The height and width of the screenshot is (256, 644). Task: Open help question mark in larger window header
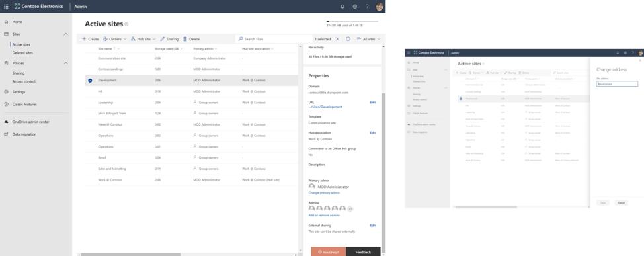367,7
